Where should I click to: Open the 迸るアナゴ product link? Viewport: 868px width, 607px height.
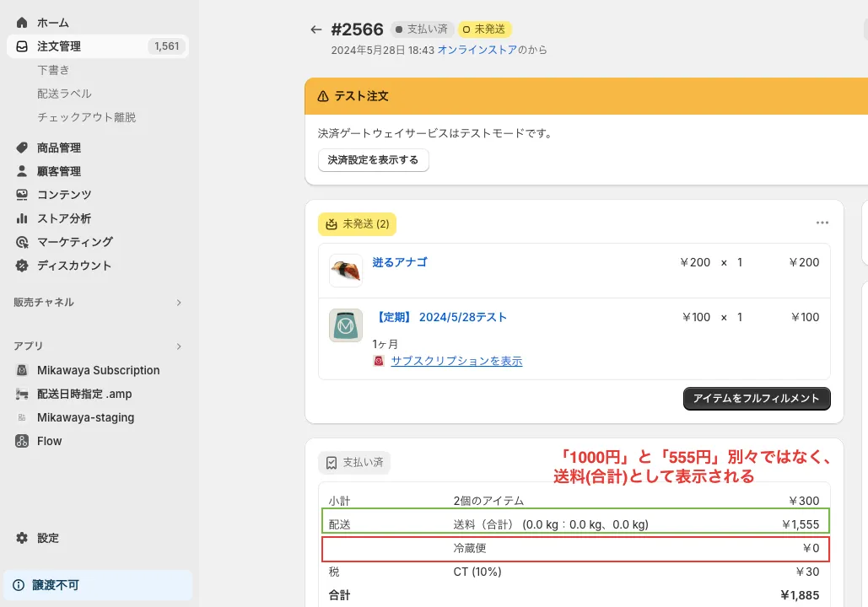pyautogui.click(x=400, y=262)
